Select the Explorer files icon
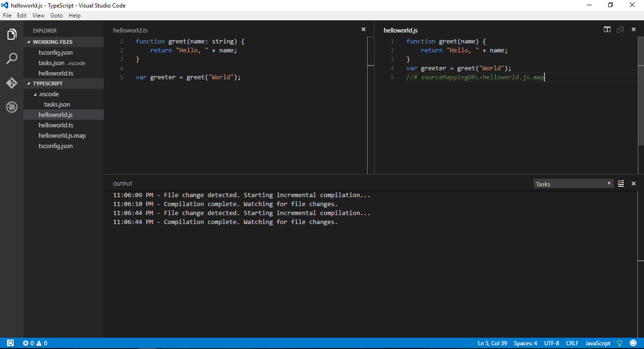This screenshot has height=349, width=644. tap(11, 33)
